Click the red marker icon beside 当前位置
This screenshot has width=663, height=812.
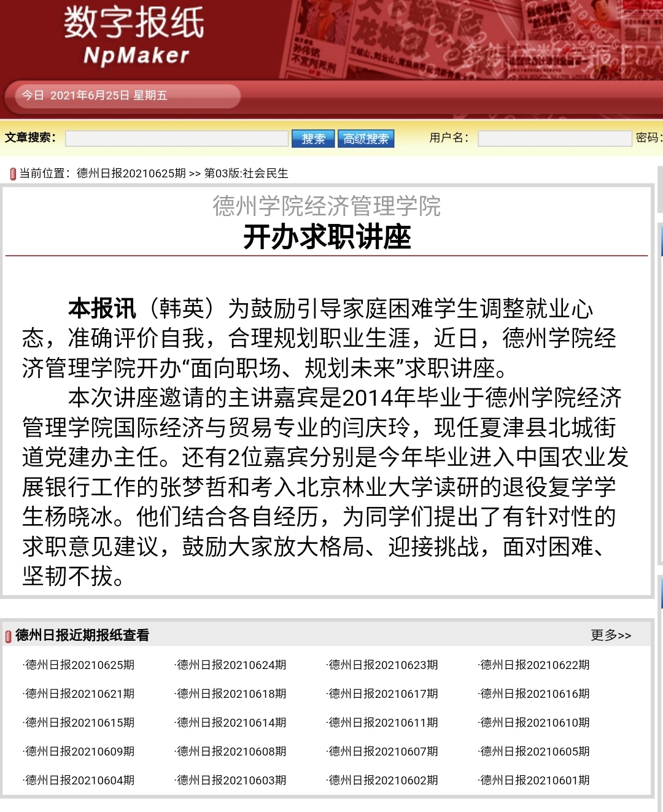(13, 174)
